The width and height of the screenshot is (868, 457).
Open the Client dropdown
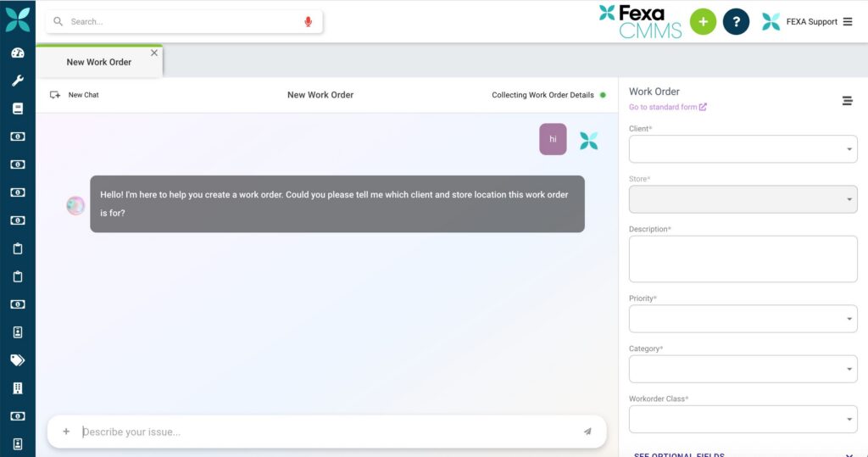[743, 149]
